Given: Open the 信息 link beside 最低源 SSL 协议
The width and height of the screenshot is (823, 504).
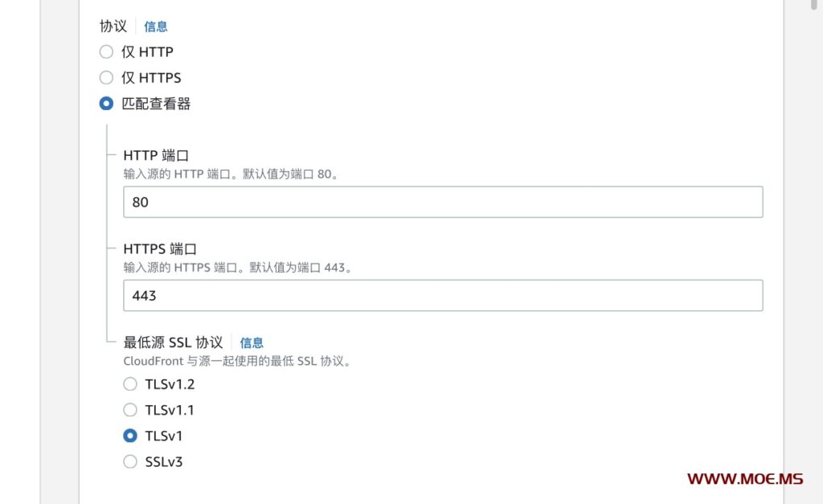Looking at the screenshot, I should (252, 342).
